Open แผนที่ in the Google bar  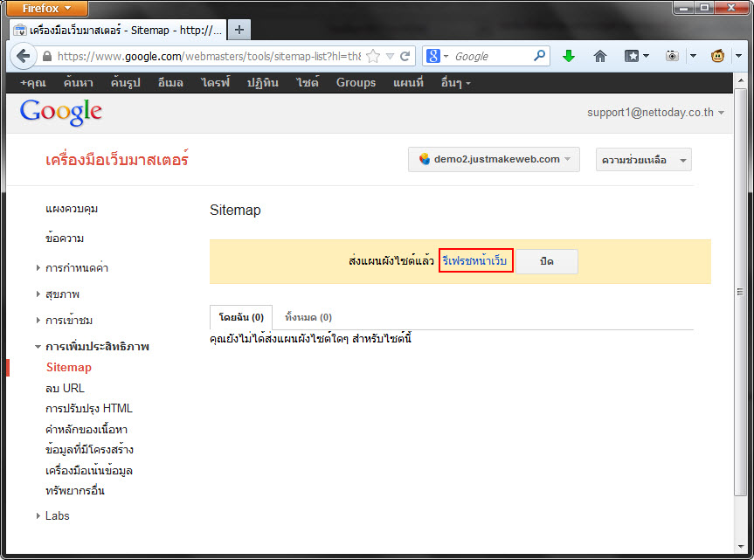408,83
